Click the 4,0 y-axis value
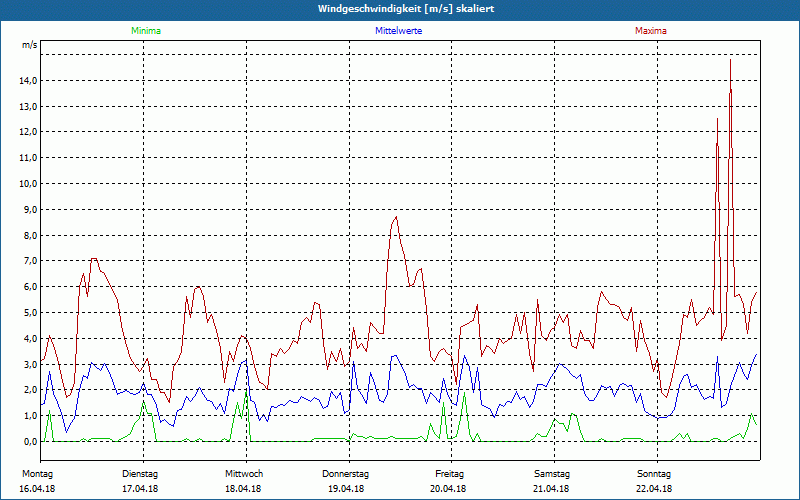This screenshot has height=500, width=800. (x=31, y=339)
